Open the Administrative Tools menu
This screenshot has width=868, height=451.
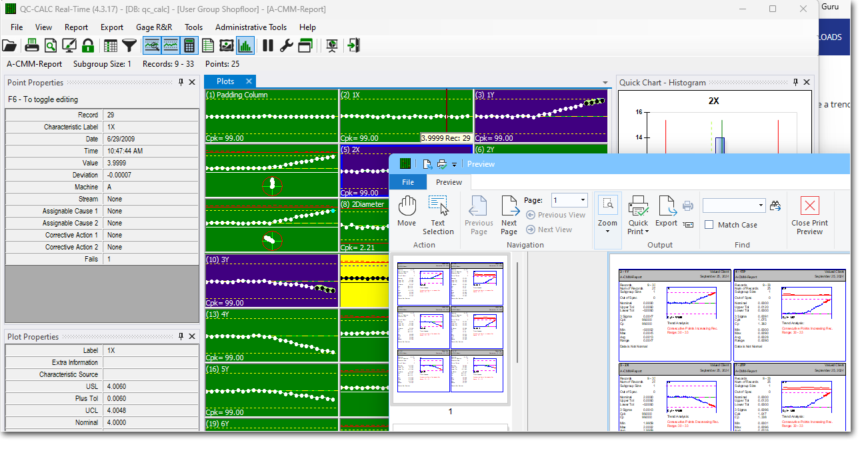[x=251, y=27]
